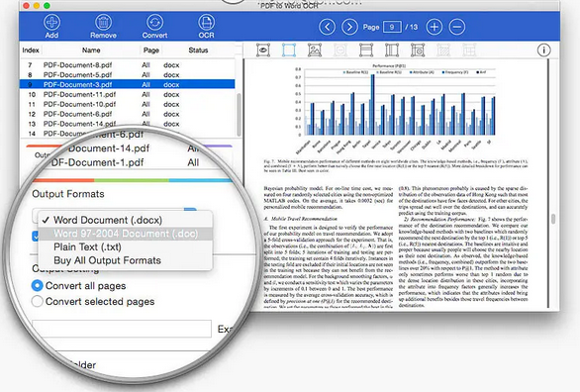The image size is (580, 392).
Task: Click the page number input field
Action: click(392, 27)
